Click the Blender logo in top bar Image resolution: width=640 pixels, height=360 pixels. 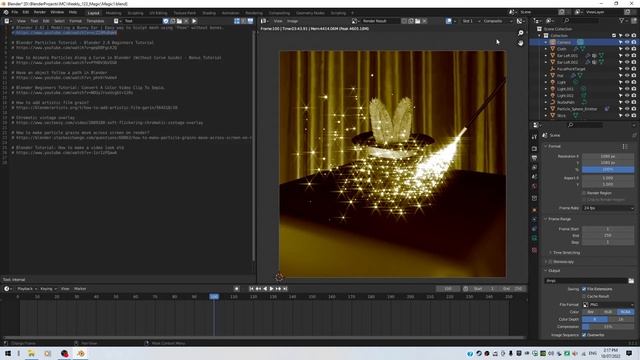6,12
